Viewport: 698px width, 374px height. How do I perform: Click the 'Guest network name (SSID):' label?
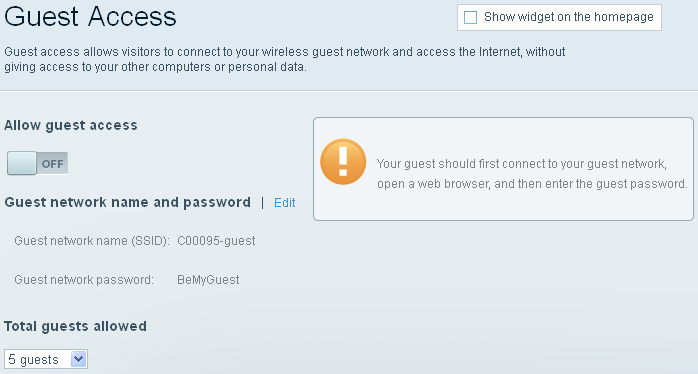pos(92,241)
